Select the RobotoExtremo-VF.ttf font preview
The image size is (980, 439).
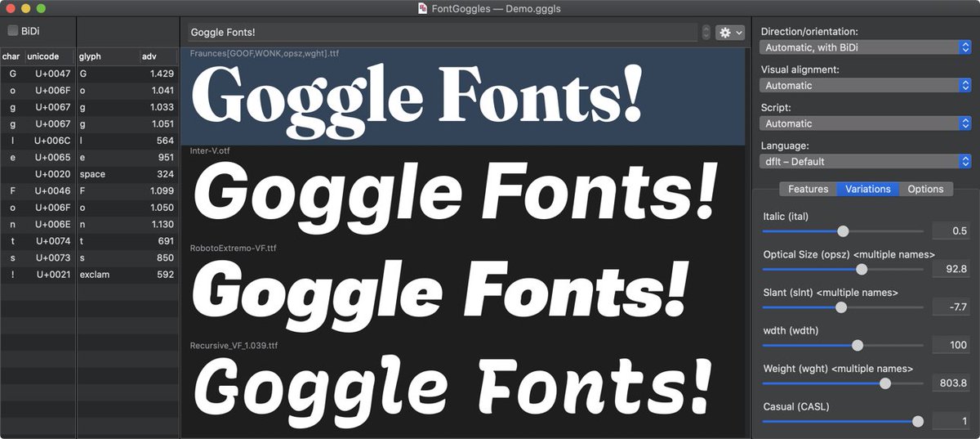(462, 290)
